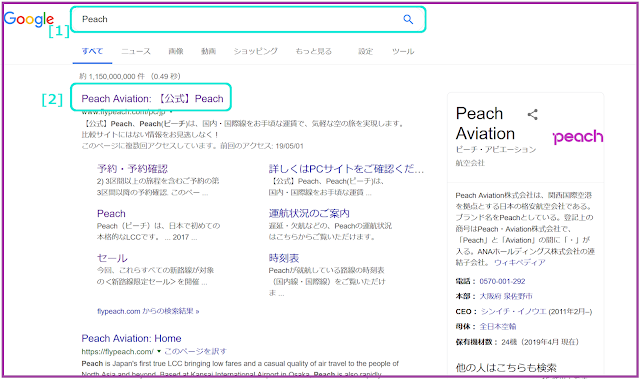Click flypeach.com からの検索結果 link
Image resolution: width=640 pixels, height=379 pixels.
pos(148,311)
